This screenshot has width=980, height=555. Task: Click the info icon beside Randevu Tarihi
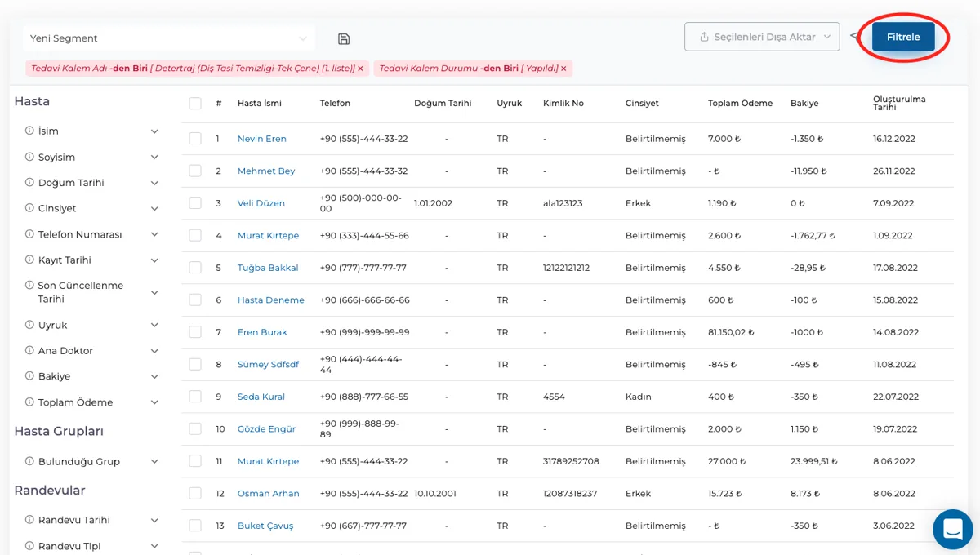tap(29, 520)
